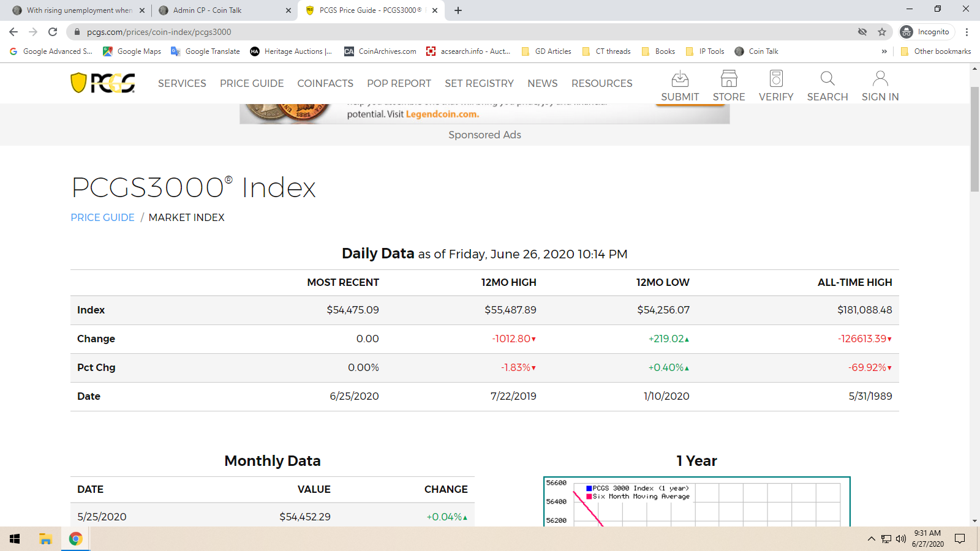Open Google Advanced Search bookmark
Viewport: 980px width, 551px height.
tap(51, 51)
